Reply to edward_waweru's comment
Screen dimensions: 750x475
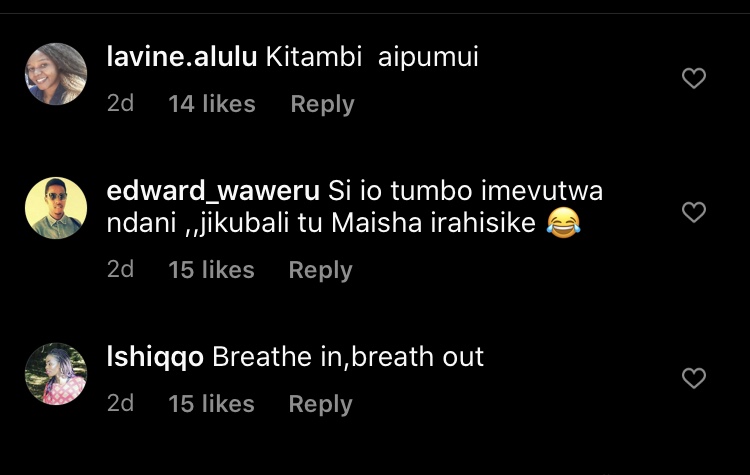(x=320, y=270)
